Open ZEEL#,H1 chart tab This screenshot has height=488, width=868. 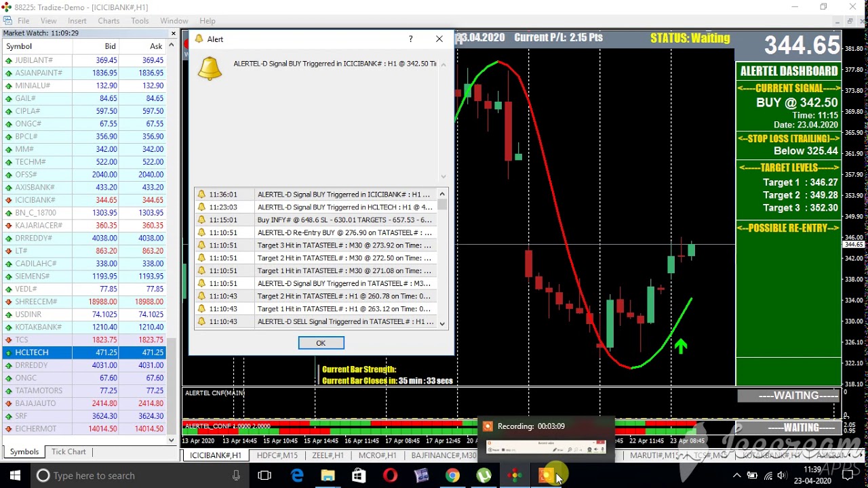click(328, 455)
